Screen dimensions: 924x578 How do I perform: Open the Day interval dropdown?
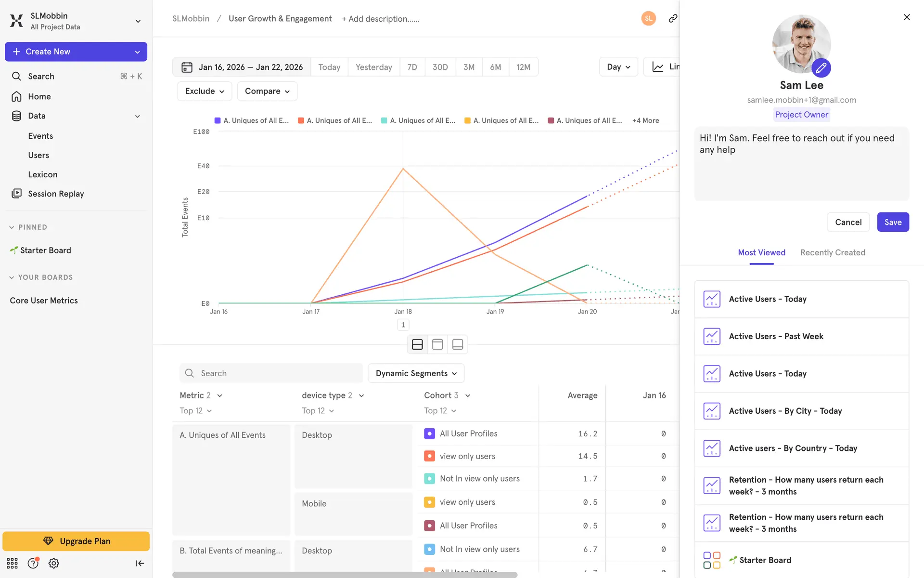coord(618,67)
